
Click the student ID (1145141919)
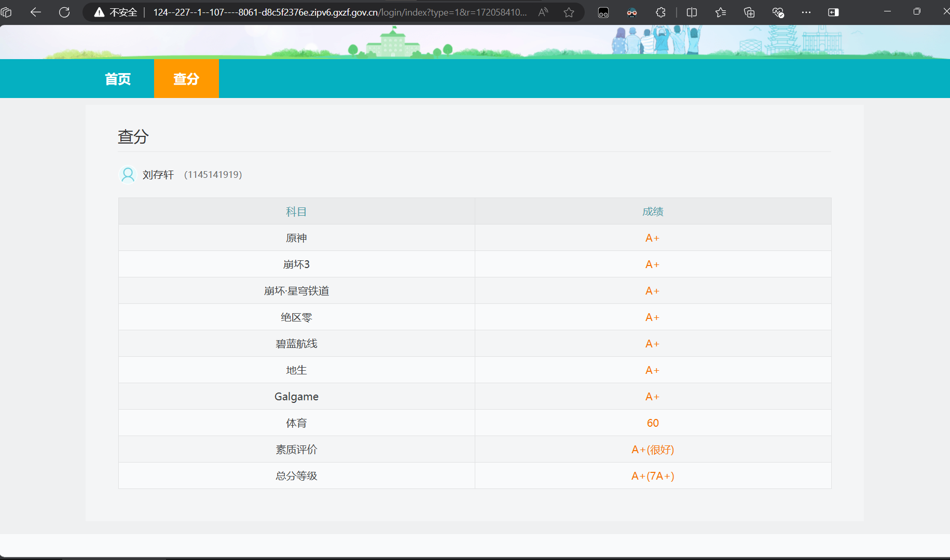tap(213, 175)
